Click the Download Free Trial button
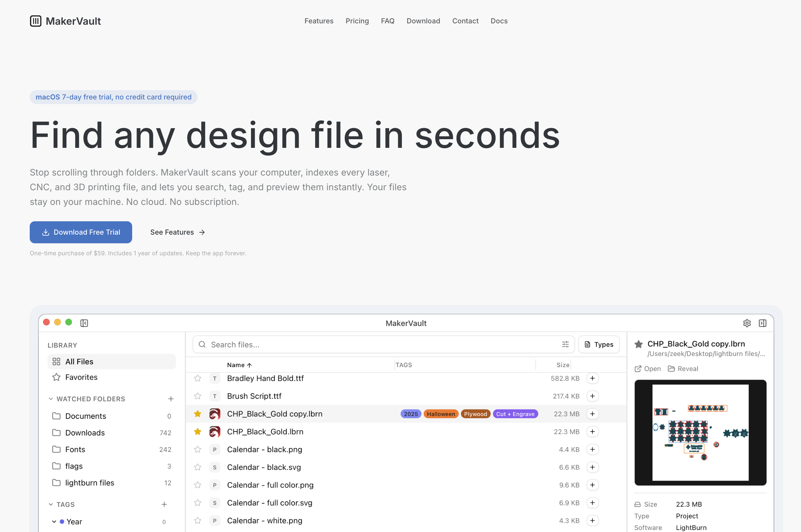This screenshot has width=801, height=532. (81, 232)
